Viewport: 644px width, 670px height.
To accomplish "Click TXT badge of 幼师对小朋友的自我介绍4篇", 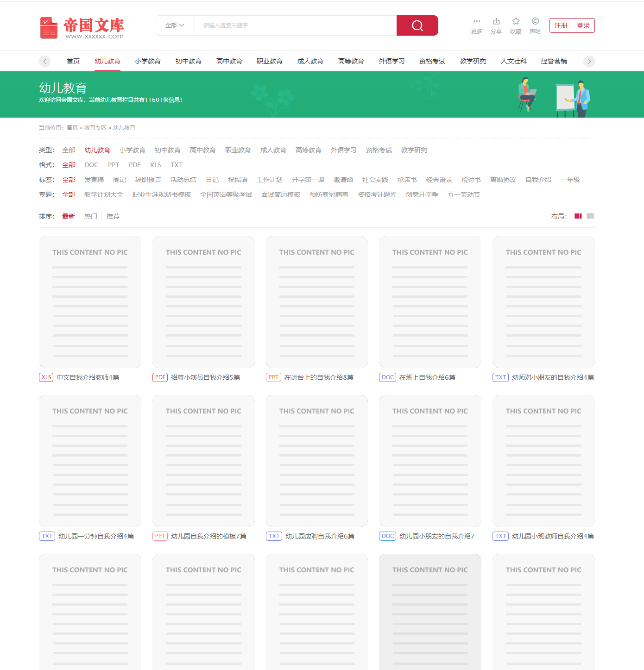I will pyautogui.click(x=501, y=377).
